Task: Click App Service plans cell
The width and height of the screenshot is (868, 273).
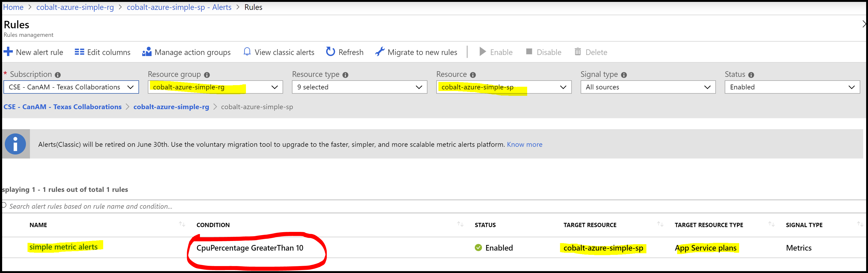Action: tap(705, 248)
